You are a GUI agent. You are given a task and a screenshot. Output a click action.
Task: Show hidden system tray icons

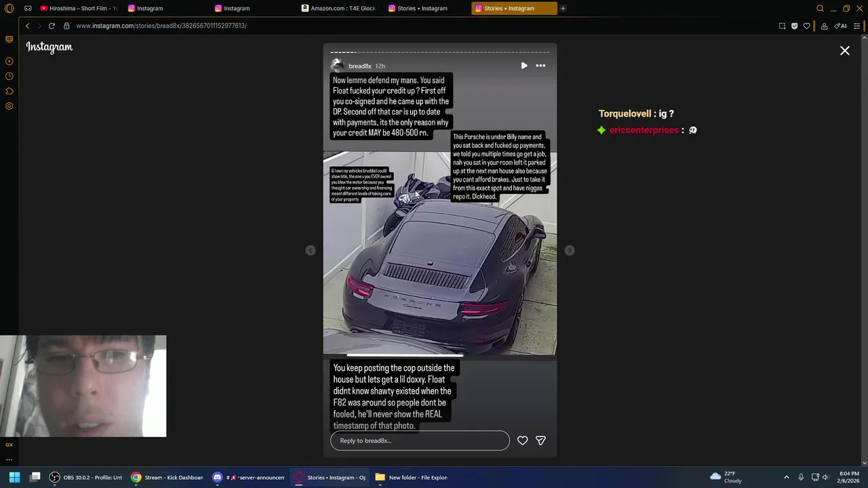787,477
